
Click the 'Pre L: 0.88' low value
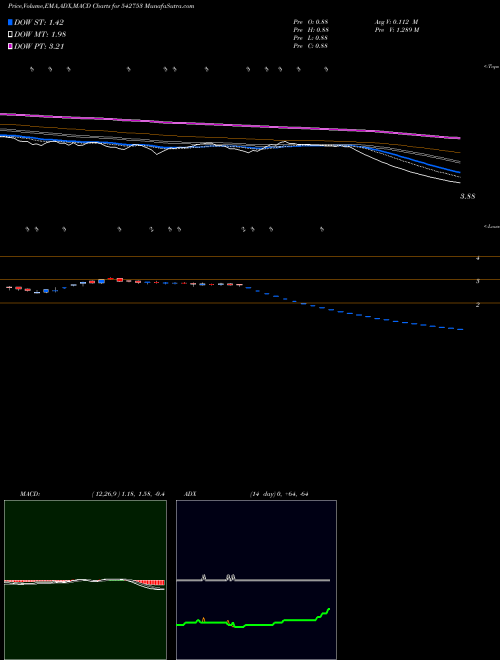(x=311, y=38)
